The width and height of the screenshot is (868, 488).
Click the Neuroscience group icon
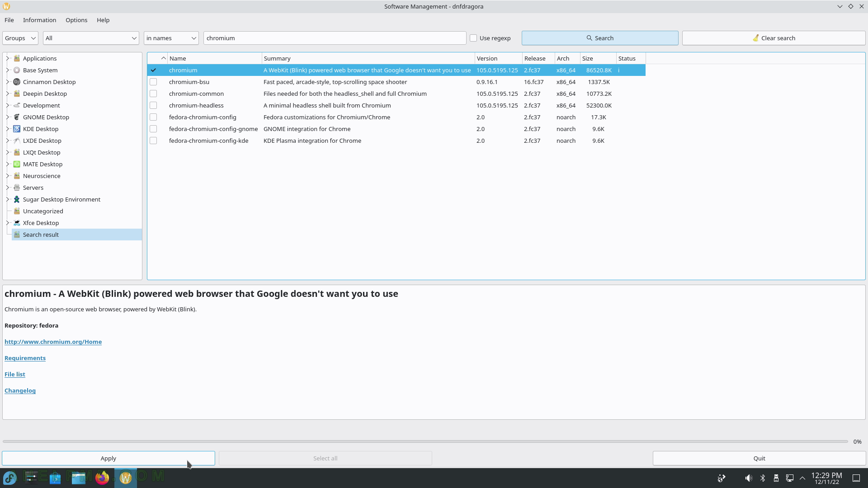[x=17, y=176]
